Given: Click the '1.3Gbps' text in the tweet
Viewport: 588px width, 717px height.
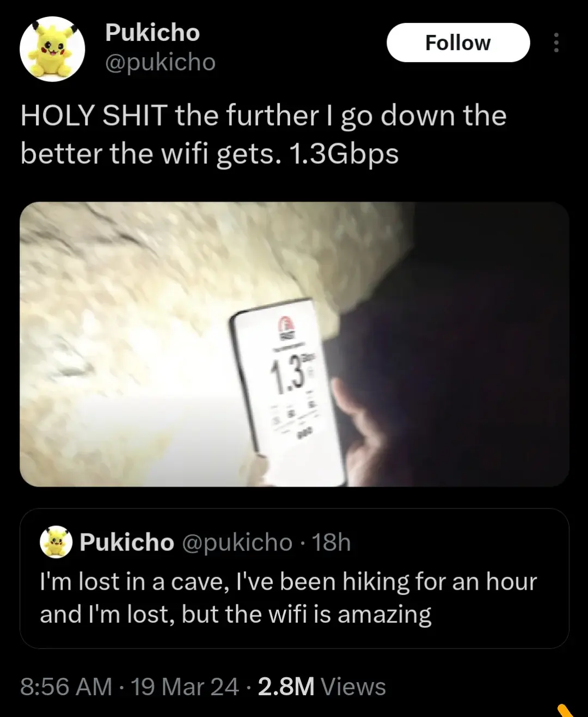Looking at the screenshot, I should pyautogui.click(x=344, y=154).
